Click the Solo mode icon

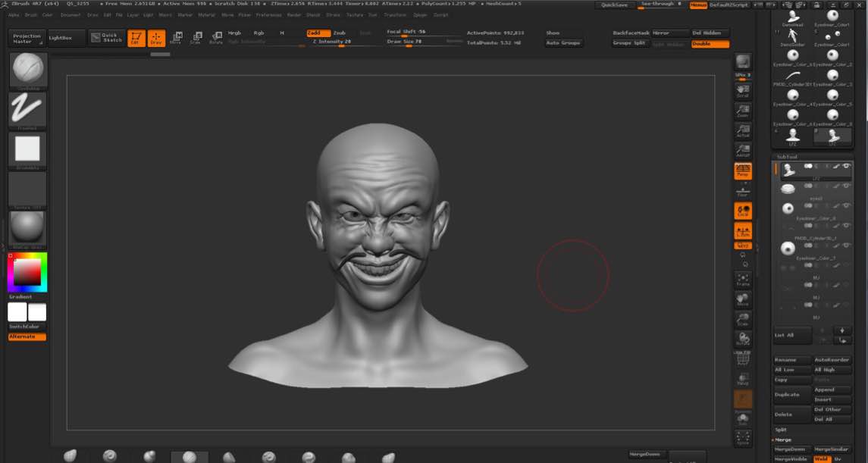[743, 419]
